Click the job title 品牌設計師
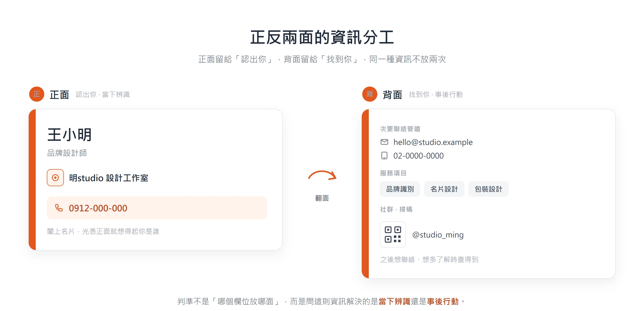Screen dimensions: 644x311 (x=67, y=153)
